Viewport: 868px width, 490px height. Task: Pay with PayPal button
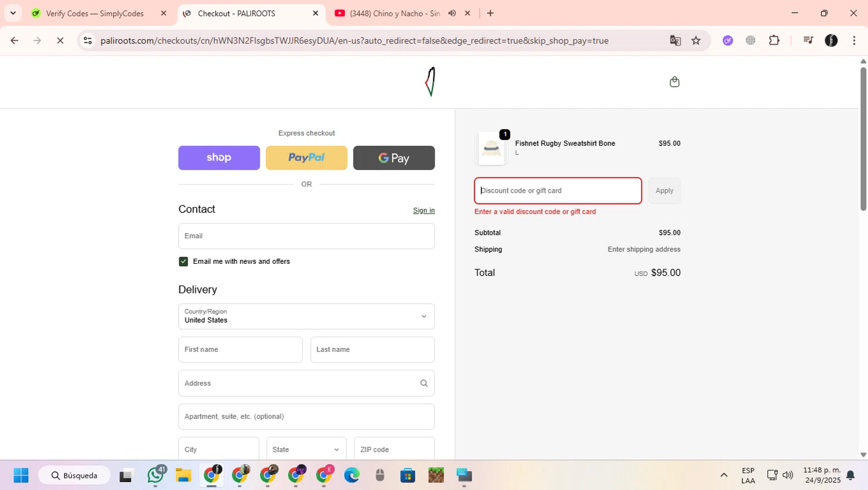pos(307,158)
